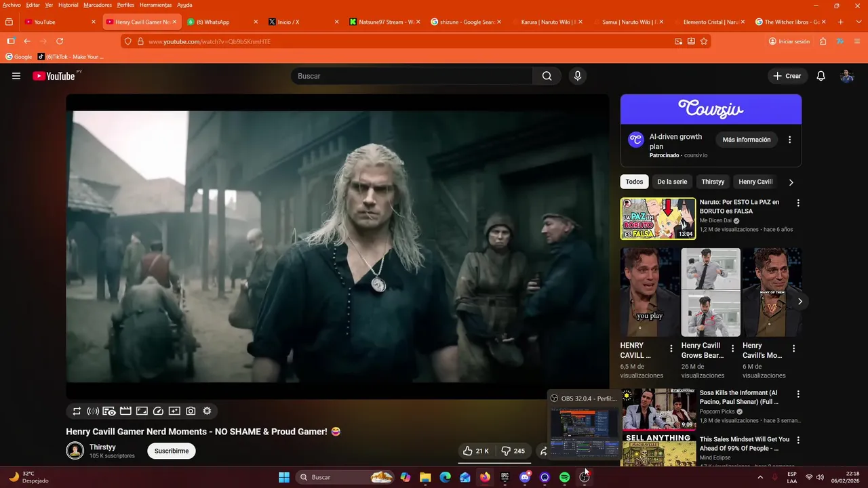The width and height of the screenshot is (868, 488).
Task: Open the extension options gear under player
Action: click(207, 411)
